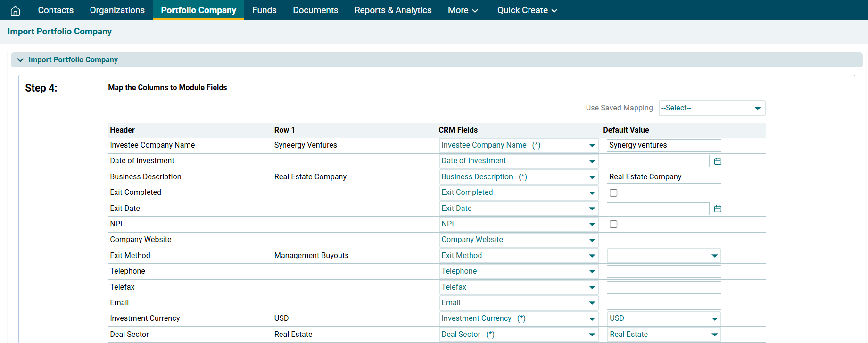868x343 pixels.
Task: Enable the NPL default value checkbox
Action: click(613, 224)
